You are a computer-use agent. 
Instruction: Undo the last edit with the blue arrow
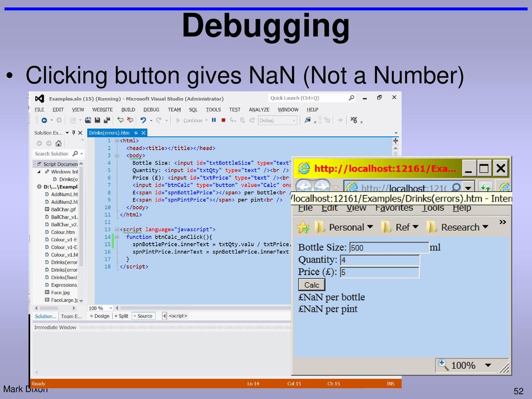coord(143,120)
